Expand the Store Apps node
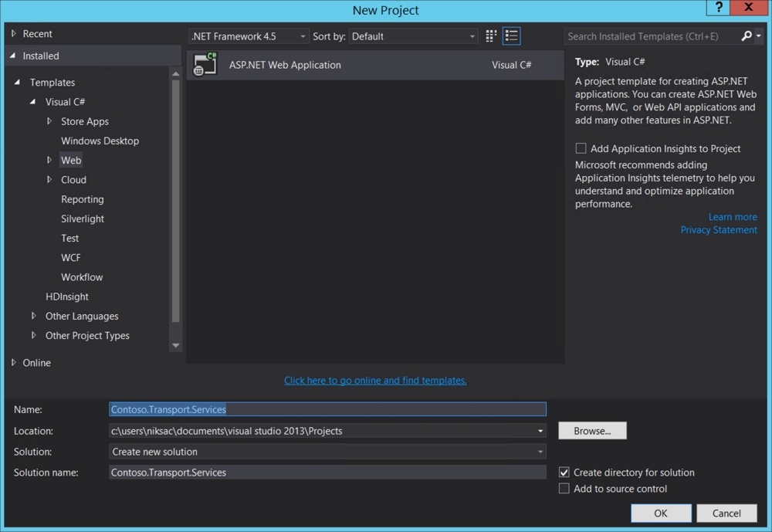This screenshot has height=532, width=772. (x=49, y=121)
